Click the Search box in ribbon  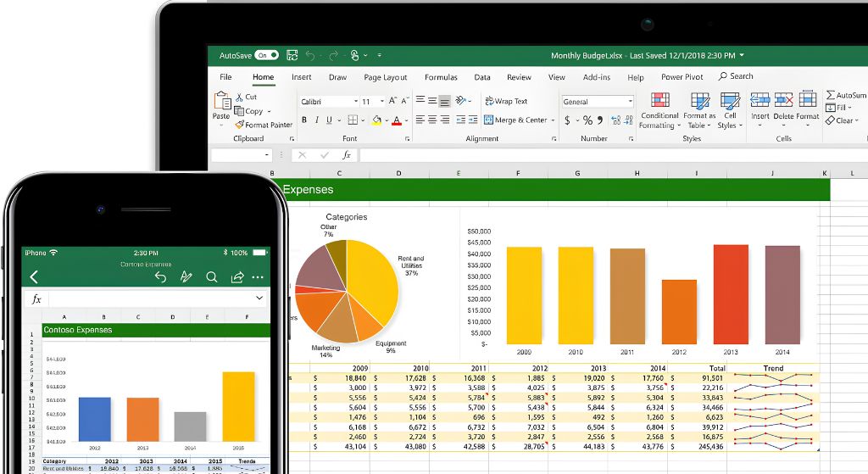[736, 76]
